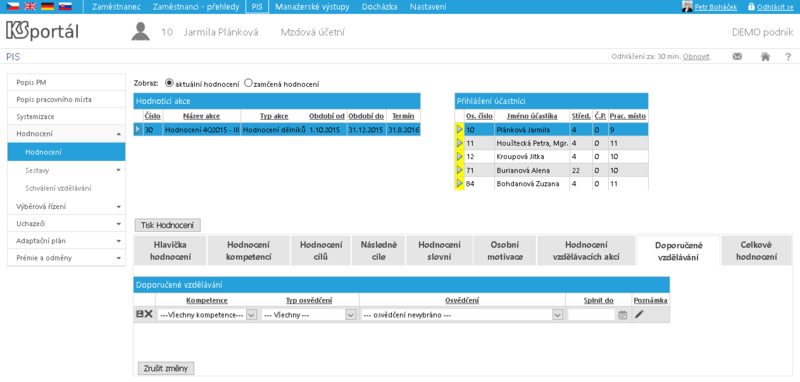The width and height of the screenshot is (800, 382).
Task: Save the recommended training row
Action: (139, 315)
